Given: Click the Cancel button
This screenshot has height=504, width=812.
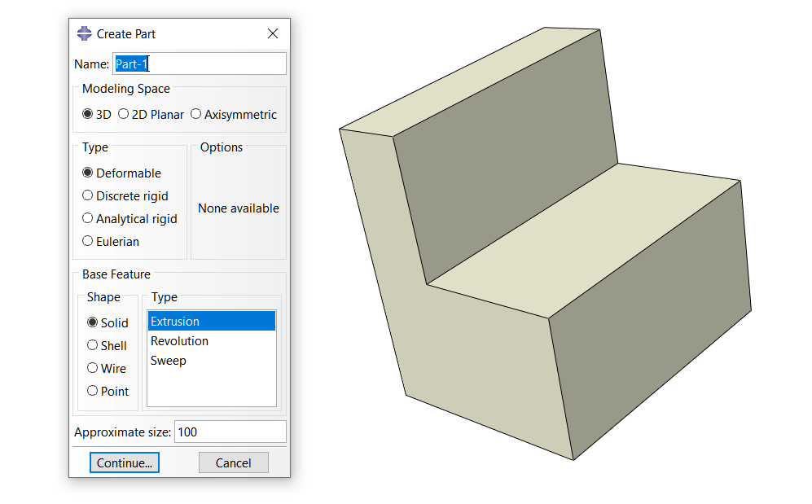Looking at the screenshot, I should click(234, 462).
